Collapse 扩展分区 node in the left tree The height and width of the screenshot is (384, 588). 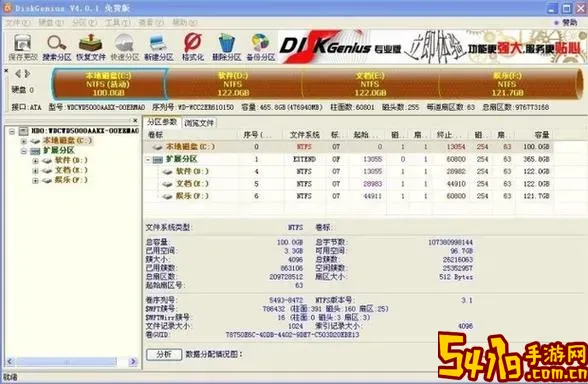[x=24, y=151]
